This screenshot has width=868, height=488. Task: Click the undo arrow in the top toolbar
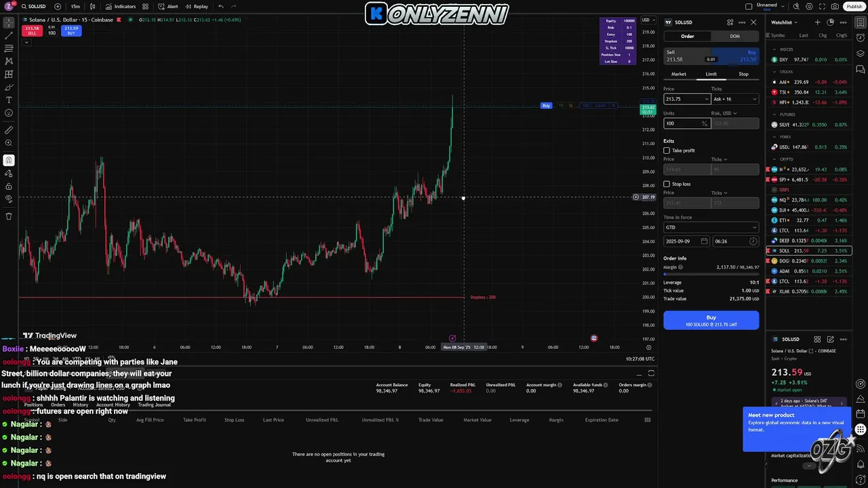(x=221, y=6)
